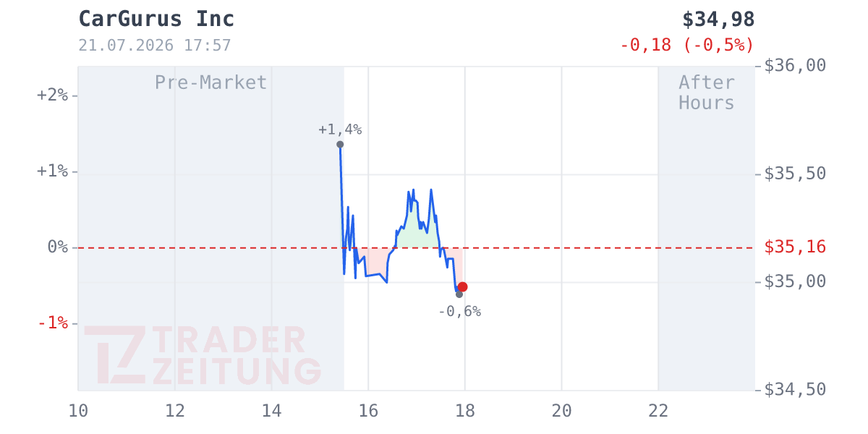Click the 16 hour tick label
The width and height of the screenshot is (868, 434).
(x=368, y=411)
